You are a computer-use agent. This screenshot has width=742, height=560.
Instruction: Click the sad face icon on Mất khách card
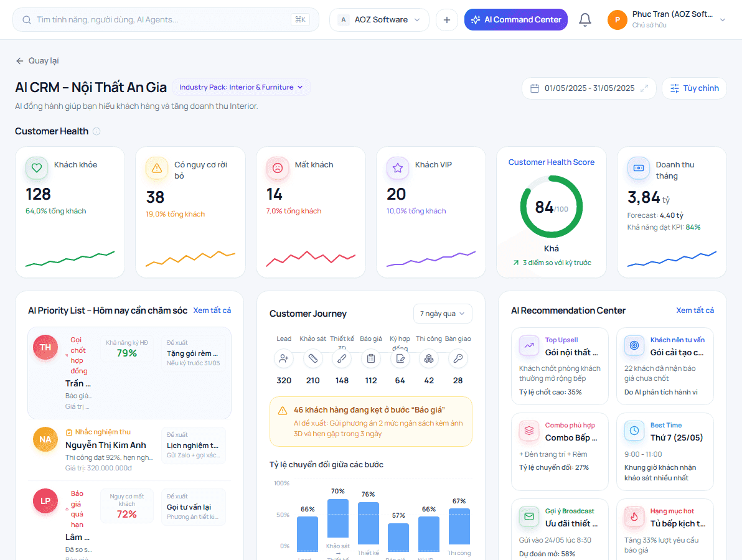[277, 168]
